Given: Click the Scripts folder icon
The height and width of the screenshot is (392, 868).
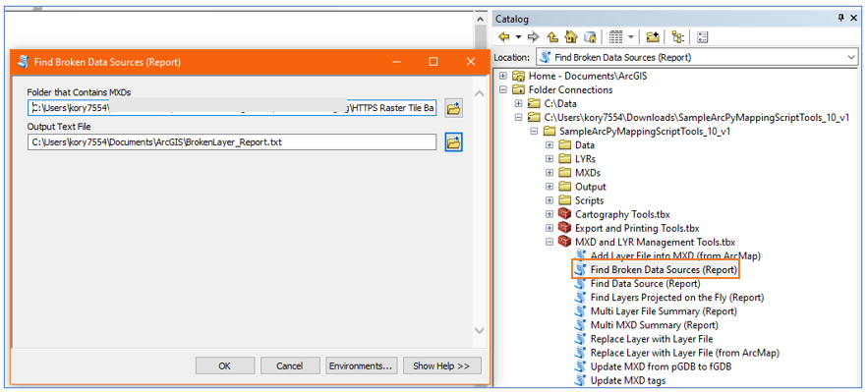Looking at the screenshot, I should 564,200.
